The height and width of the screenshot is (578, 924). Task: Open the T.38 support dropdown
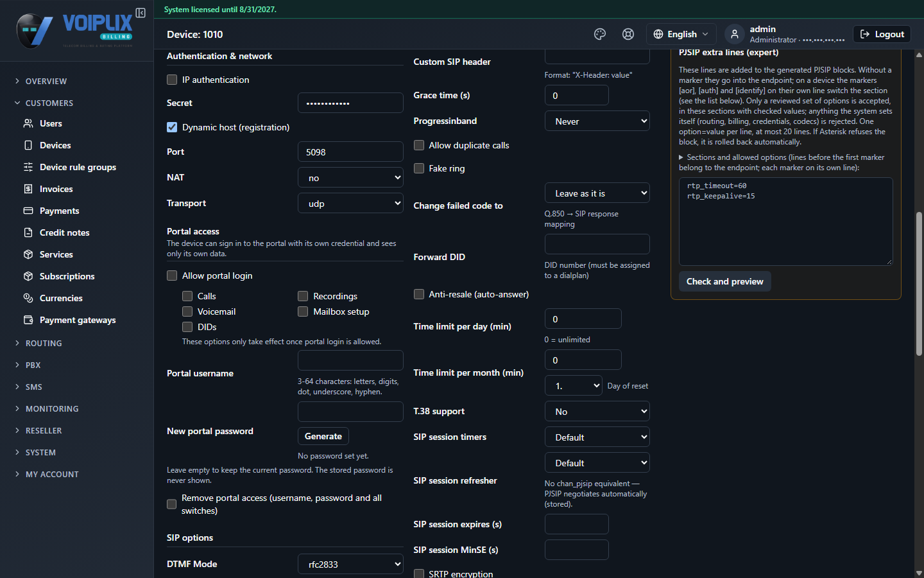point(597,411)
